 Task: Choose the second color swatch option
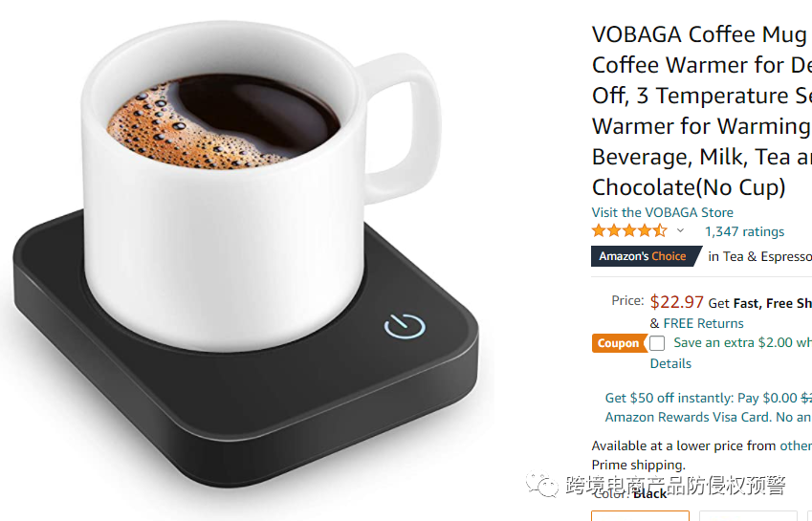(748, 515)
